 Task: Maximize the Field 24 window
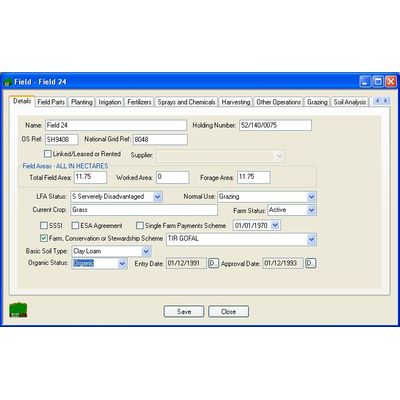coord(378,82)
